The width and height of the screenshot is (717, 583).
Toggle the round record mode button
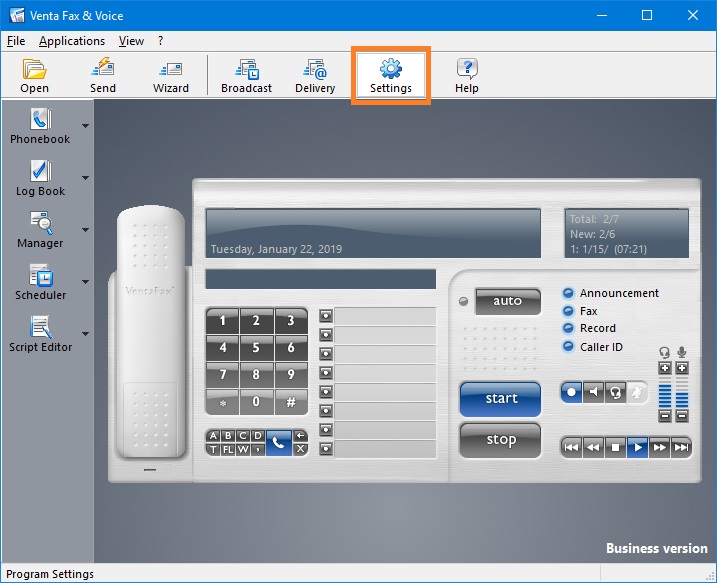point(571,392)
